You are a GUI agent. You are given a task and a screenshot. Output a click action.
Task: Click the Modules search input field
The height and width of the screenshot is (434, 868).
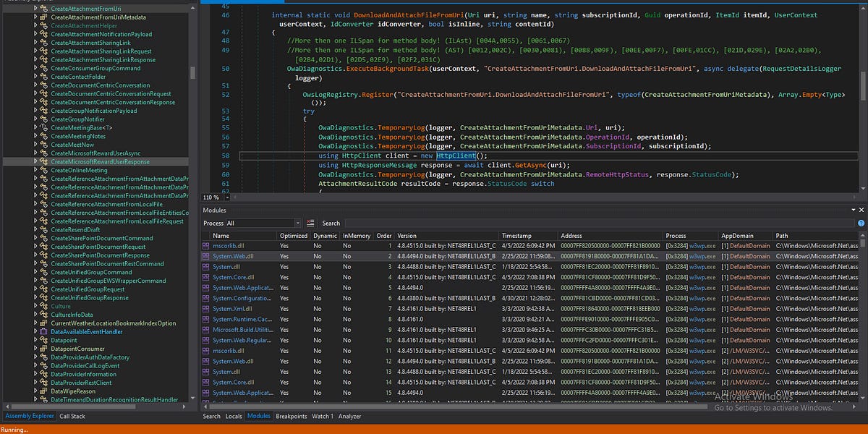506,224
